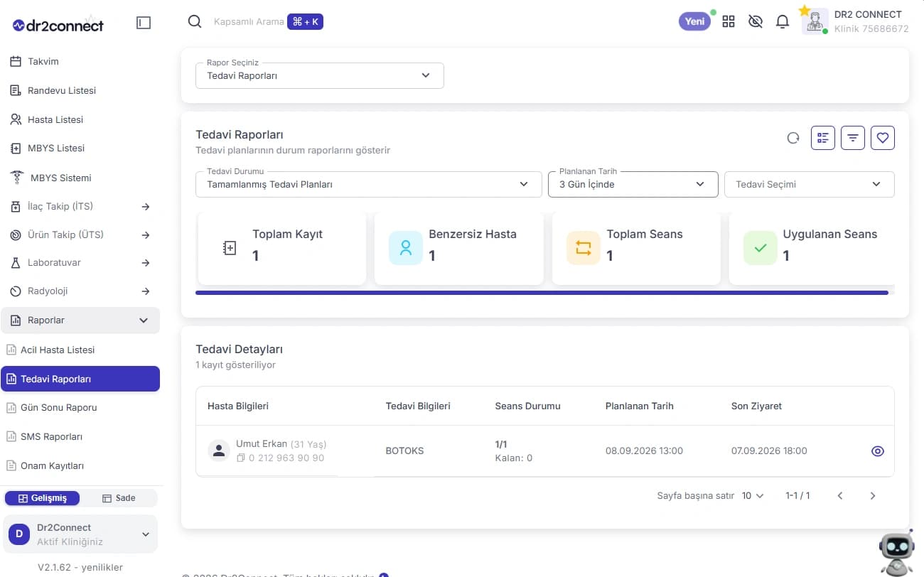Click the Yeni badge button

[x=694, y=21]
